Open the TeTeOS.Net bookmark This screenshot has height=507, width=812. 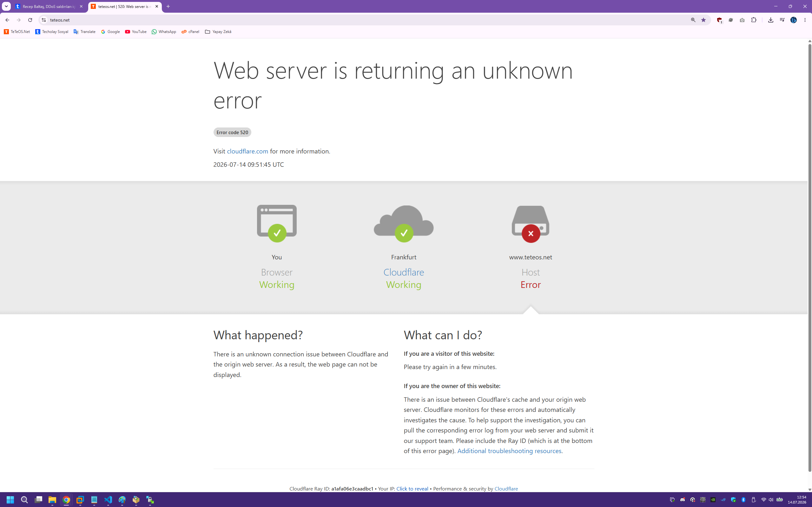(x=17, y=31)
